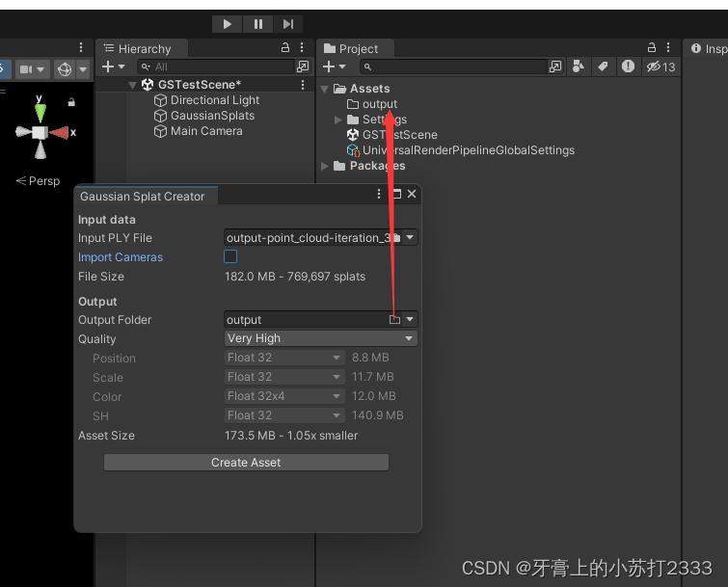Open the Input PLY File history dropdown

tap(410, 237)
